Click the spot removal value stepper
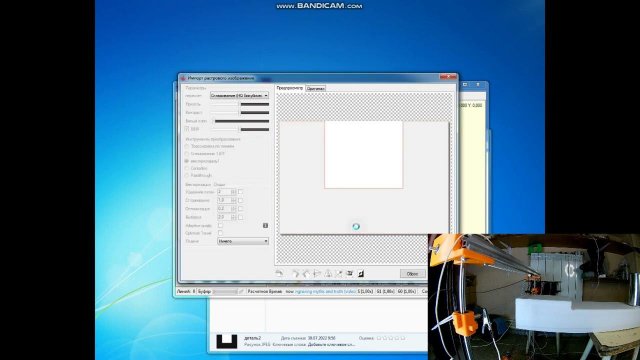640x360 pixels. pos(233,192)
